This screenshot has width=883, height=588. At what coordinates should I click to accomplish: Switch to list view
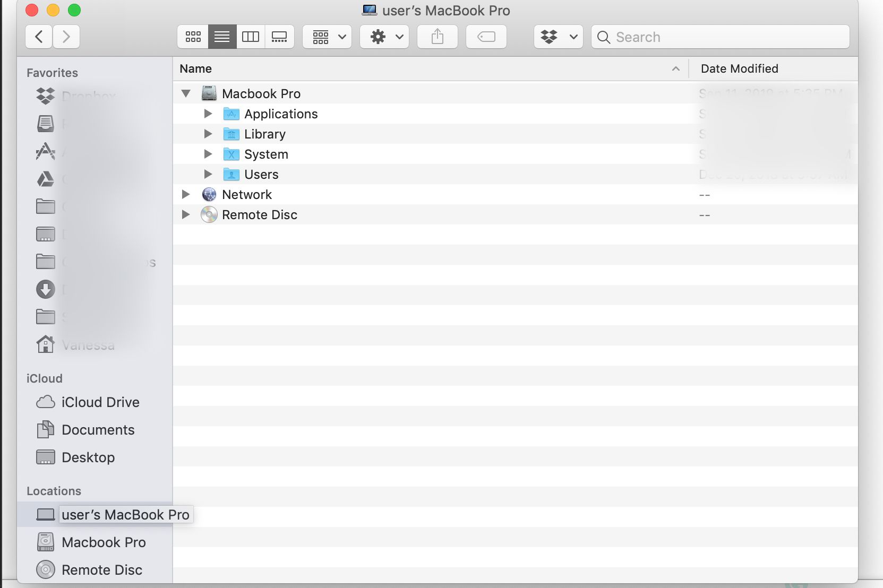pyautogui.click(x=222, y=37)
